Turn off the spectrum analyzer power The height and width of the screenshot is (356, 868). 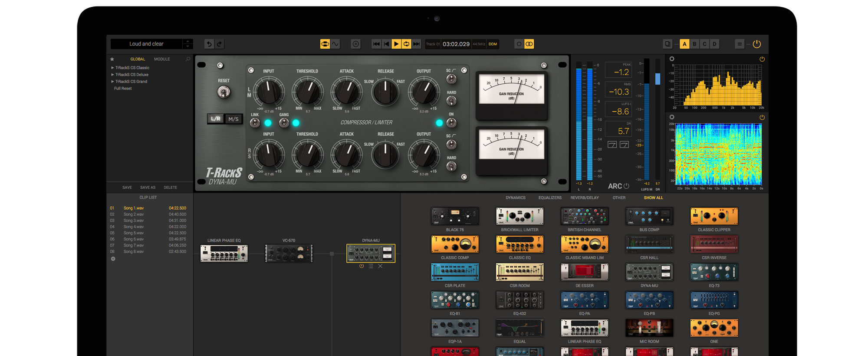point(762,59)
